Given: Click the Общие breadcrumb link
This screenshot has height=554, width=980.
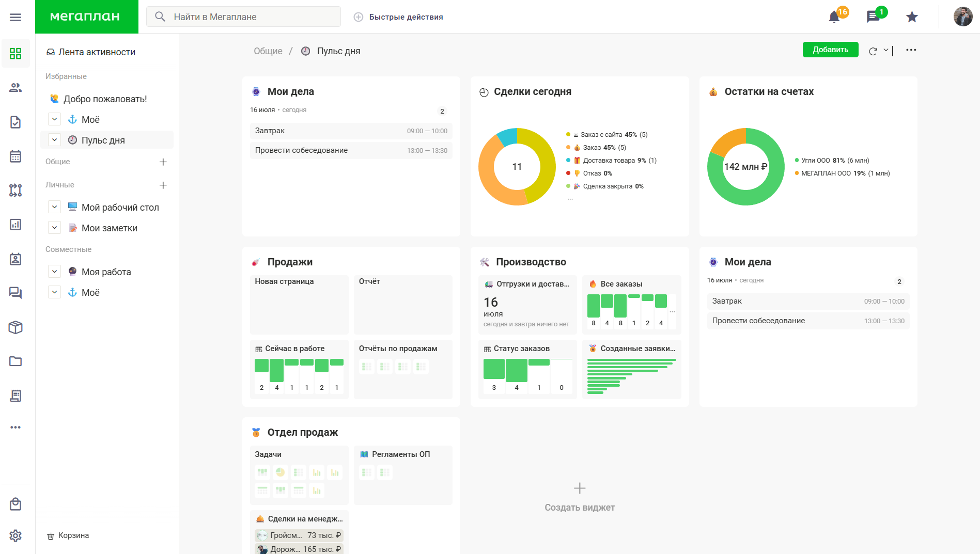Looking at the screenshot, I should coord(268,51).
